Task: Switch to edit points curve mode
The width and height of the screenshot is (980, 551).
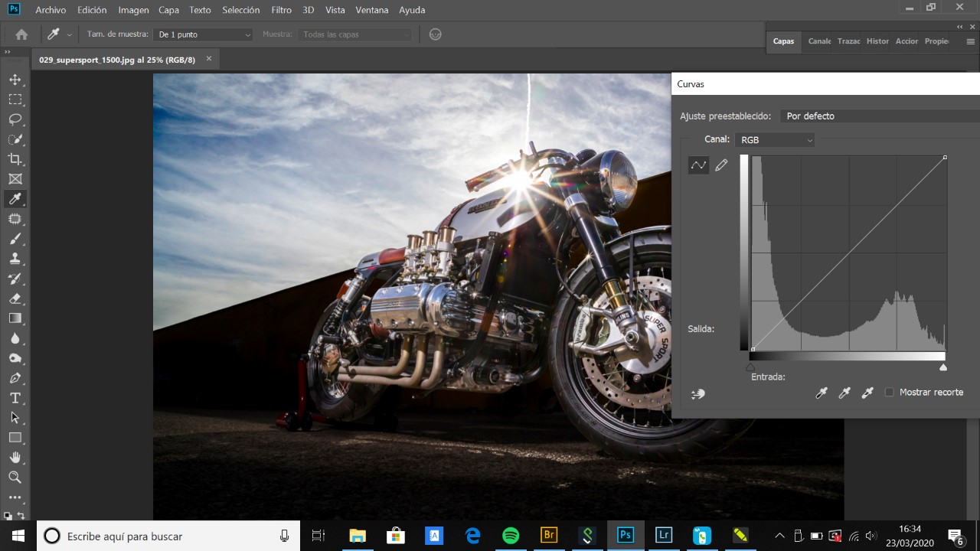Action: pos(698,165)
